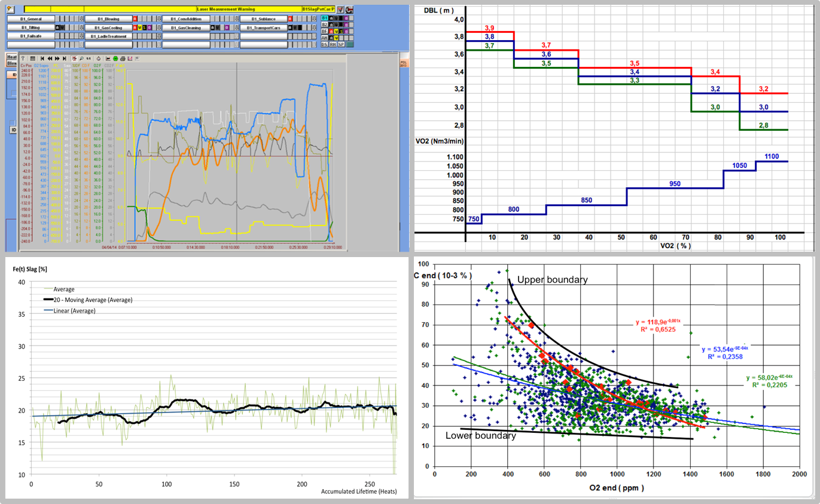Select the BF area selector button
The image size is (820, 504).
pos(324,31)
